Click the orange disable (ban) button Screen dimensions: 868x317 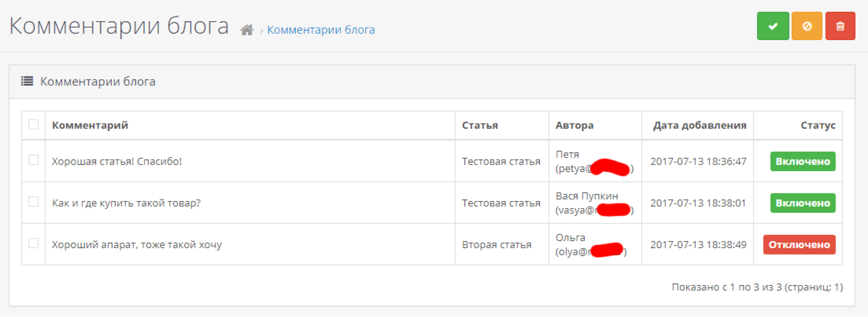tap(807, 26)
